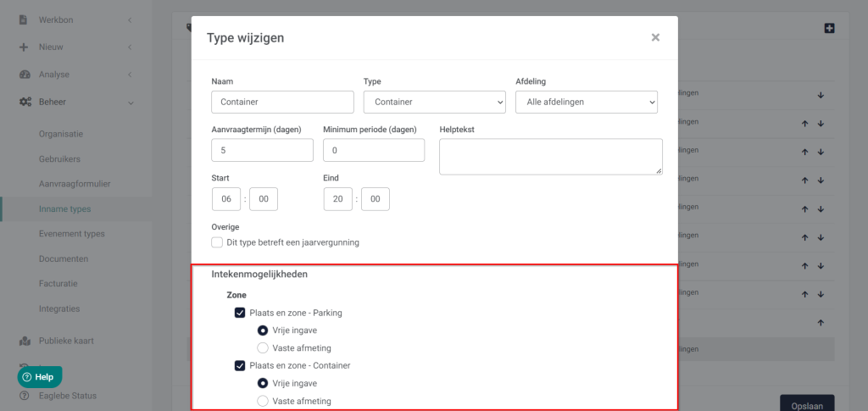Click the Overige label
Screen dimensions: 868x411
[225, 227]
